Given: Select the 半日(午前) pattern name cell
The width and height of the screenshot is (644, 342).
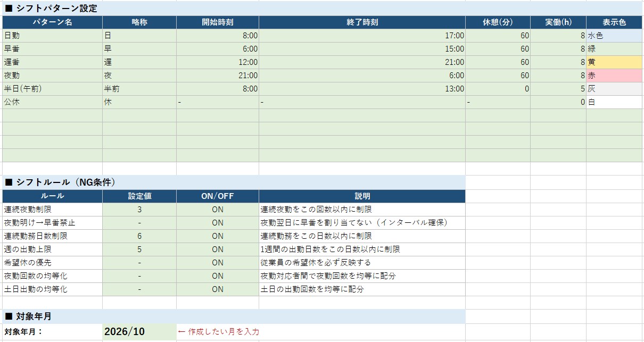Looking at the screenshot, I should click(52, 89).
